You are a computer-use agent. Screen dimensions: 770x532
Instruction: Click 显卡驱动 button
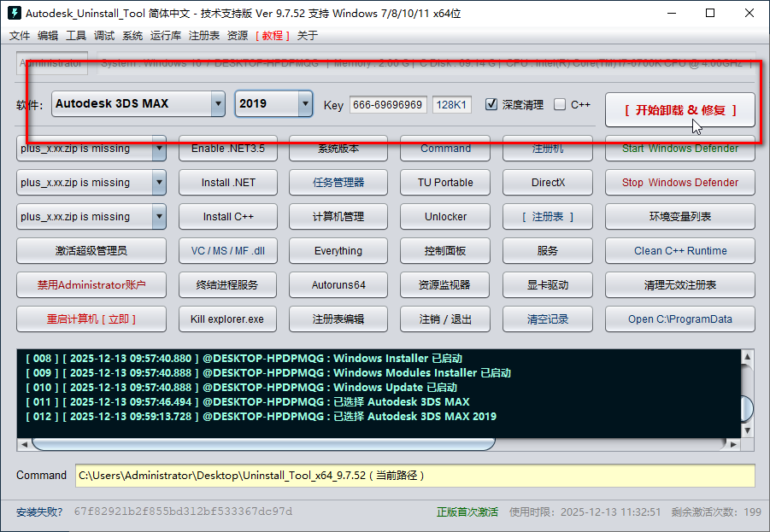(x=548, y=284)
